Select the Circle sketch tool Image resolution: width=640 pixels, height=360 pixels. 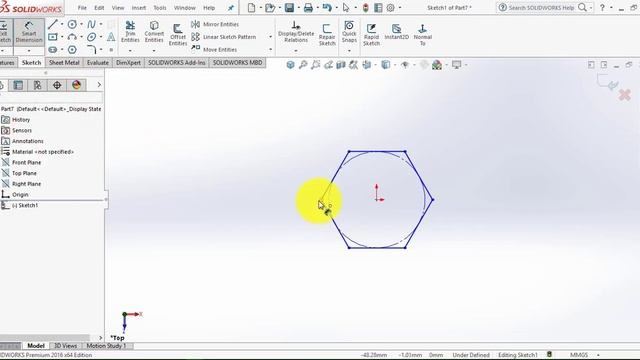point(72,24)
